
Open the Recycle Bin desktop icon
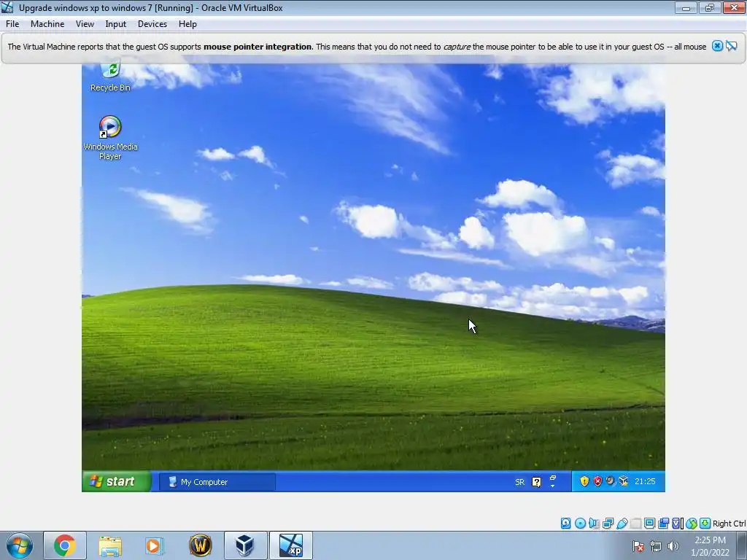click(111, 76)
